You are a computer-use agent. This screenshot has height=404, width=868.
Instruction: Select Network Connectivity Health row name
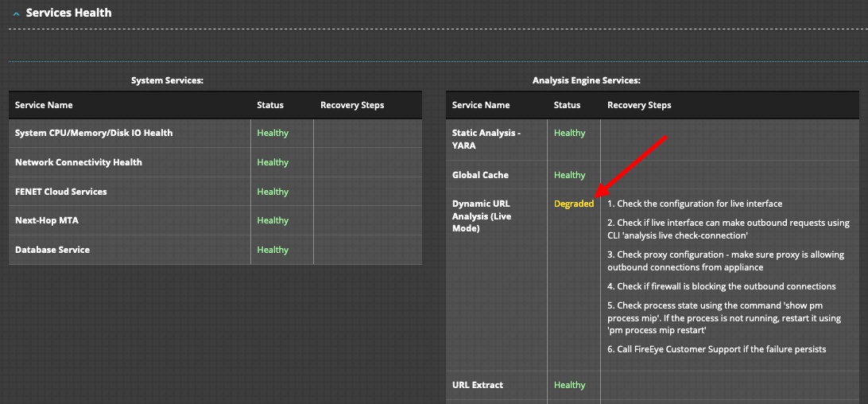pos(79,162)
